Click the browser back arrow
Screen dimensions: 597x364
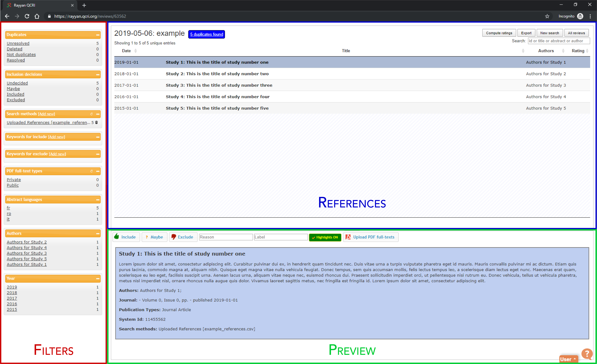pos(7,16)
